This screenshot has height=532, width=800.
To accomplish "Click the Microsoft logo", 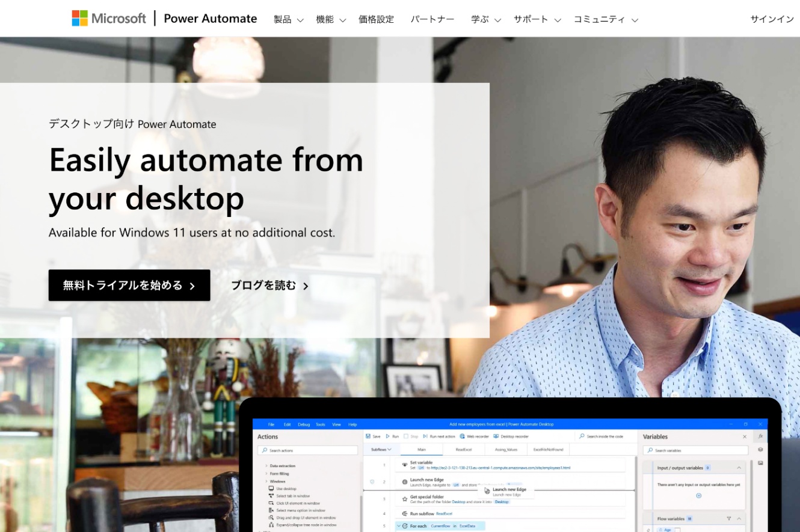I will tap(109, 18).
